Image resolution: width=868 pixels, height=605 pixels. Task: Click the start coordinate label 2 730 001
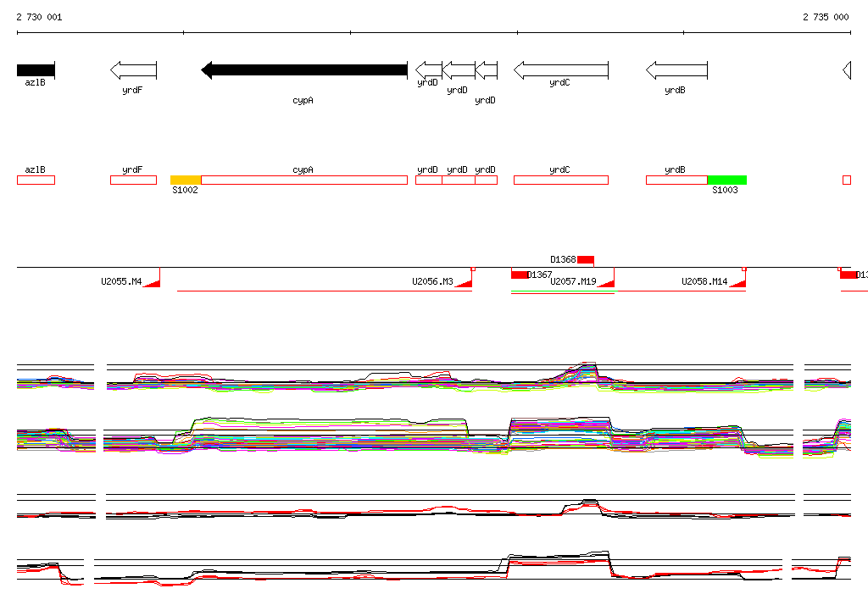point(39,17)
